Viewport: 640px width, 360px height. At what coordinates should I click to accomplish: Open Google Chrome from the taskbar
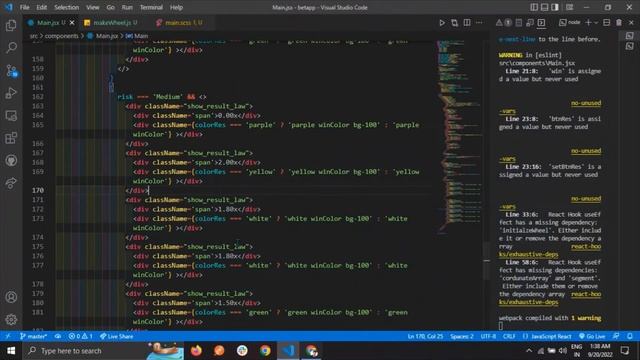pyautogui.click(x=265, y=351)
